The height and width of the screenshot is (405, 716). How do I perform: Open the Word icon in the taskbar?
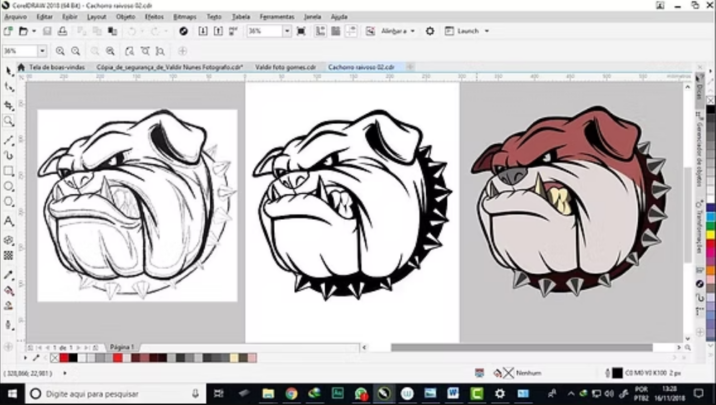(x=453, y=394)
